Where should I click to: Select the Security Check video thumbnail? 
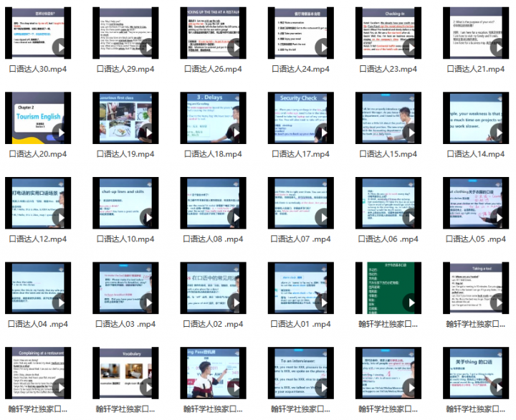click(300, 118)
